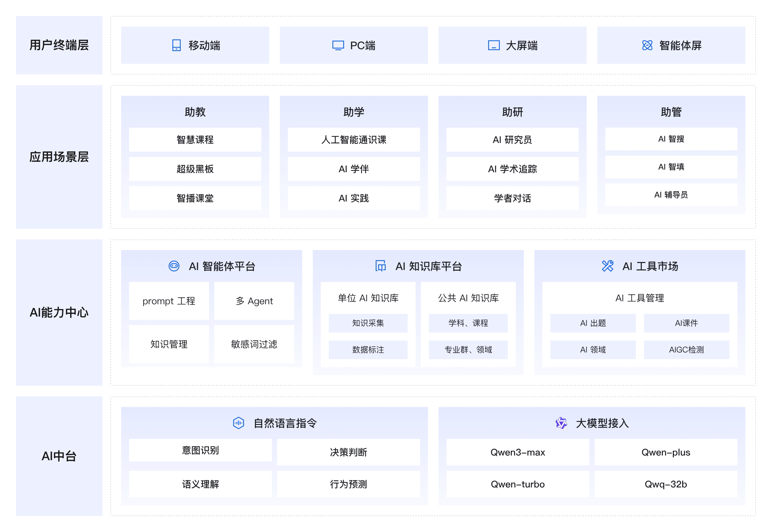Click the 智能体屏 smart agent screen icon
This screenshot has height=532, width=772.
[x=648, y=45]
